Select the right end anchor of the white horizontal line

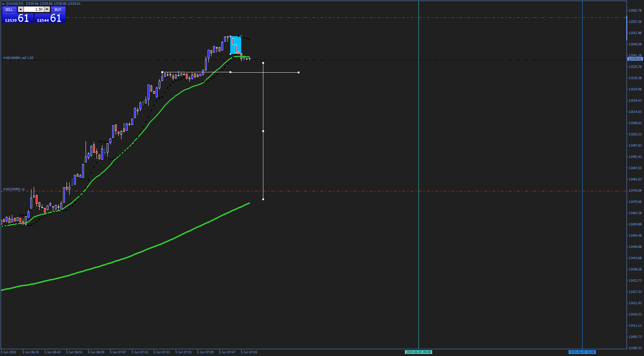pyautogui.click(x=299, y=72)
